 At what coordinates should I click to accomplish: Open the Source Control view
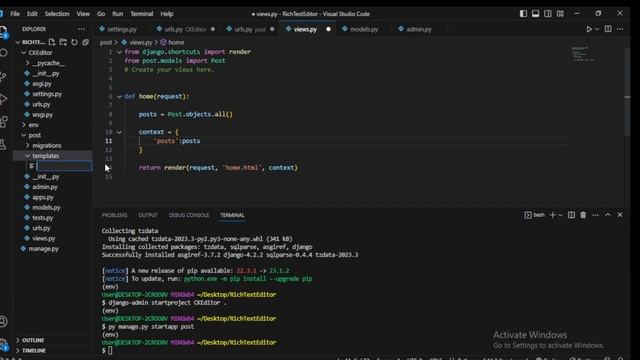pyautogui.click(x=4, y=76)
